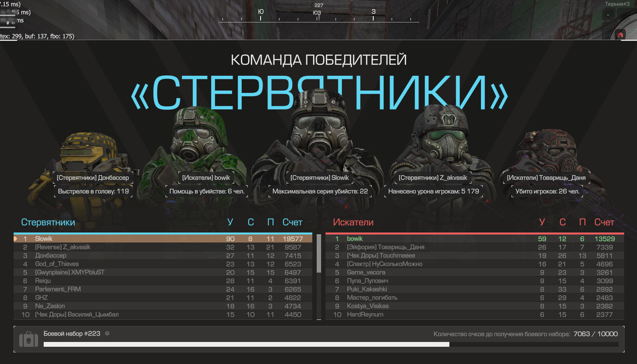Screen dimensions: 637x364
Task: Open help icon next to Боевой набор #223
Action: [107, 333]
